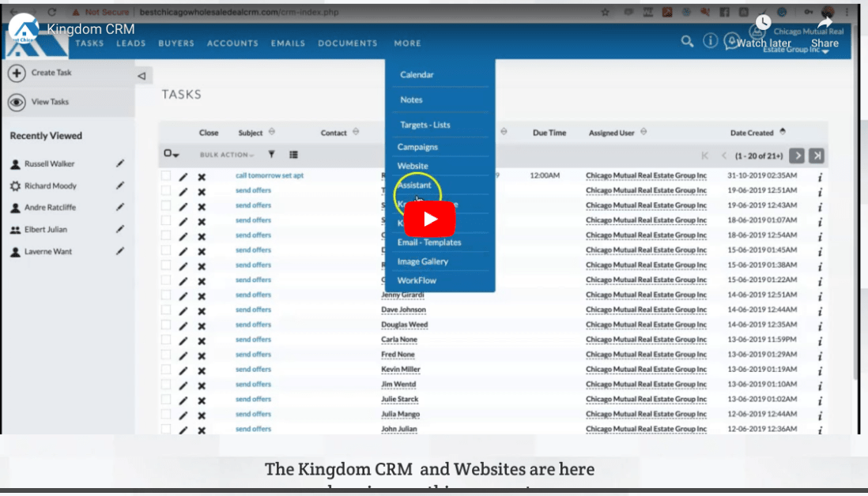
Task: Open the Kevin Miller contact link
Action: tap(400, 370)
